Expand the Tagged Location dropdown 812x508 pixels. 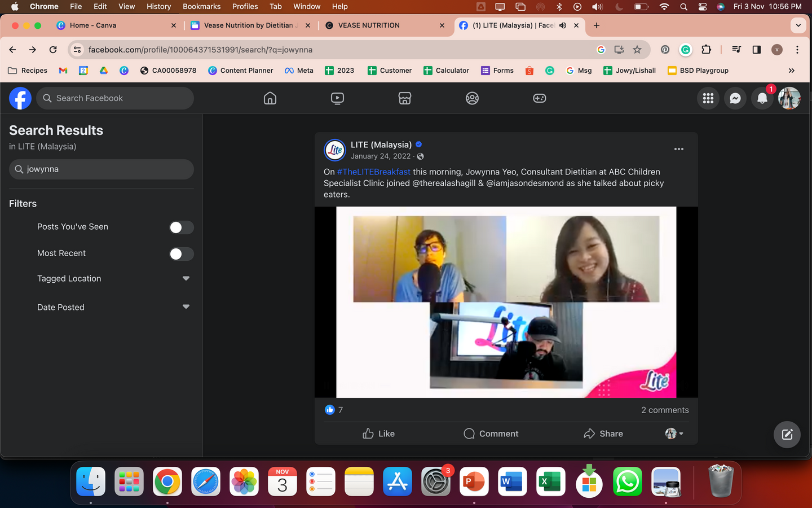[186, 278]
